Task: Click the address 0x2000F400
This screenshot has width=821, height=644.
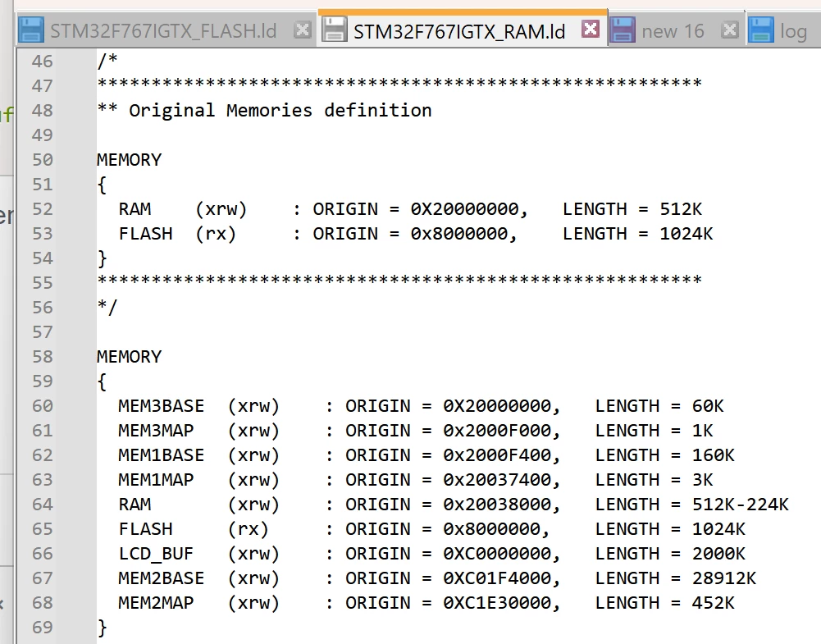Action: (x=497, y=455)
